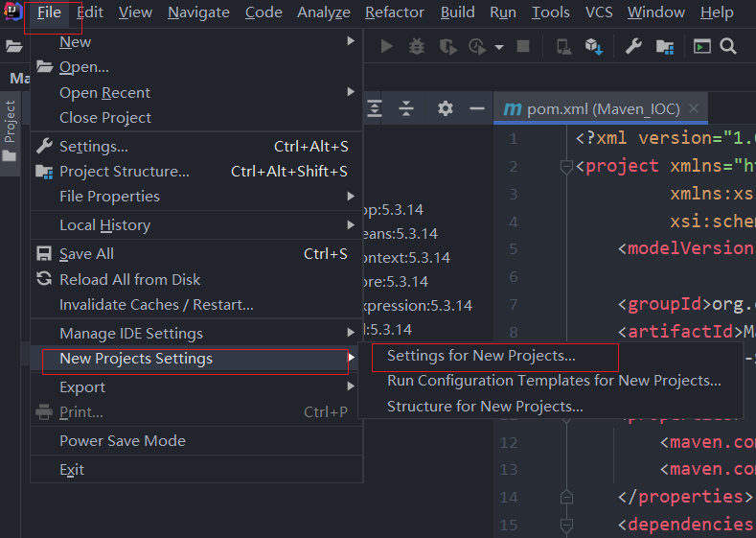The image size is (756, 538).
Task: Click fold marker at dependencies line 15
Action: click(566, 525)
